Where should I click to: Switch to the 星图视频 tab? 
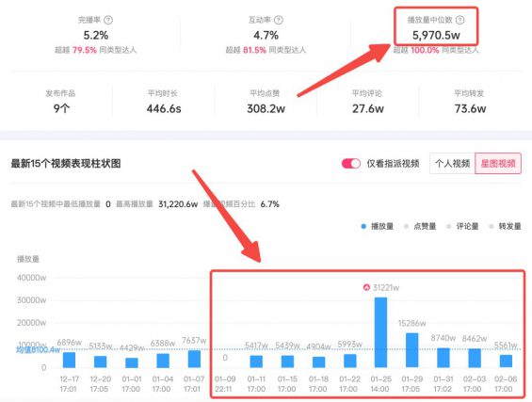click(498, 164)
